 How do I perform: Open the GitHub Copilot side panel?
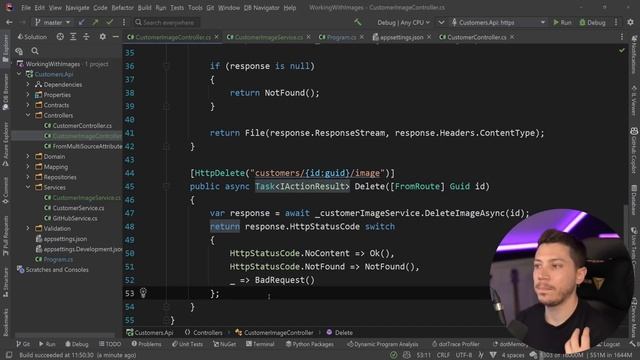point(634,150)
